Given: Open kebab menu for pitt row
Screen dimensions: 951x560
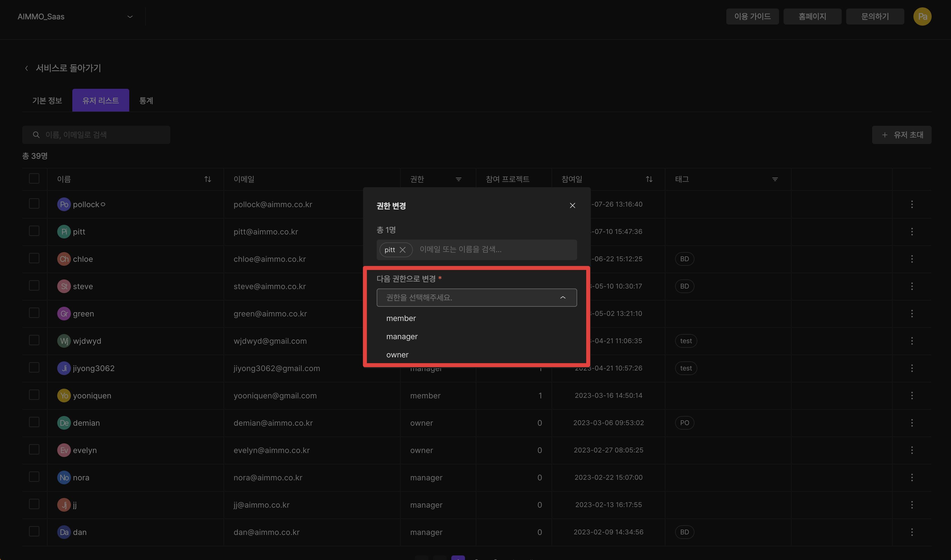Looking at the screenshot, I should coord(912,232).
